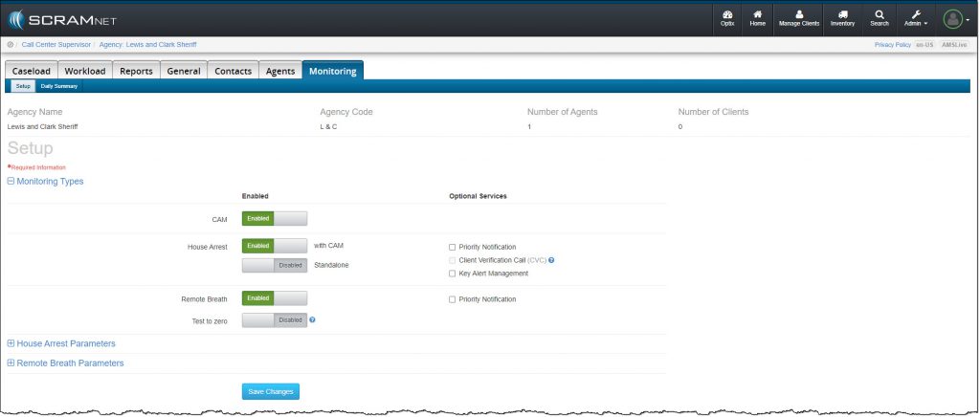Expand House Arrest Parameters section

coord(61,343)
